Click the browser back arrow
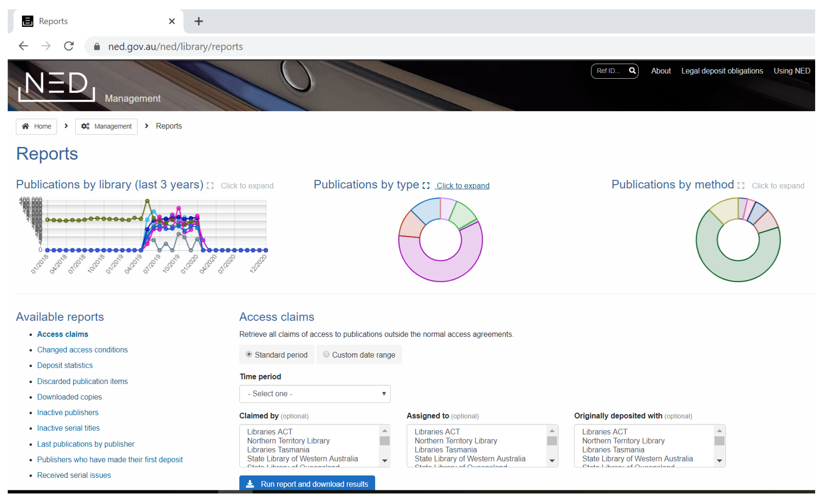825x504 pixels. click(23, 46)
